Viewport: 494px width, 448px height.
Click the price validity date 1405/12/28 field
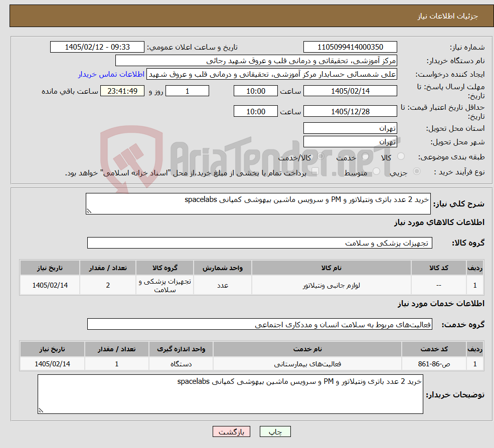coord(350,111)
